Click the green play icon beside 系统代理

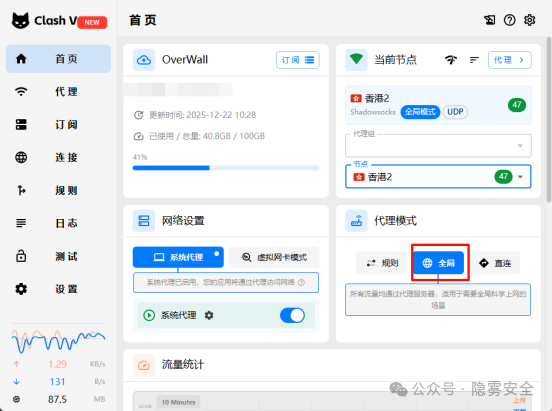[x=149, y=315]
